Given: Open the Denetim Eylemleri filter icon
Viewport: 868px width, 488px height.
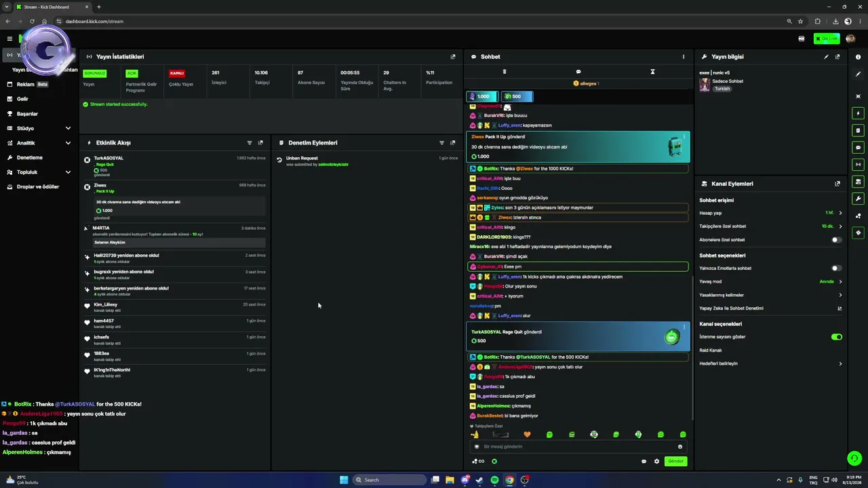Looking at the screenshot, I should [x=441, y=143].
